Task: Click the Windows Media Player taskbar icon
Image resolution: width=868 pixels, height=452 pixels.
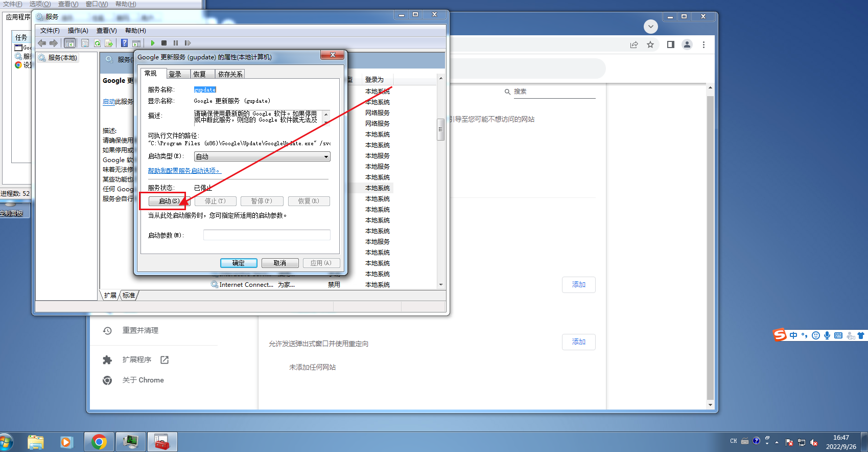Action: click(x=66, y=442)
